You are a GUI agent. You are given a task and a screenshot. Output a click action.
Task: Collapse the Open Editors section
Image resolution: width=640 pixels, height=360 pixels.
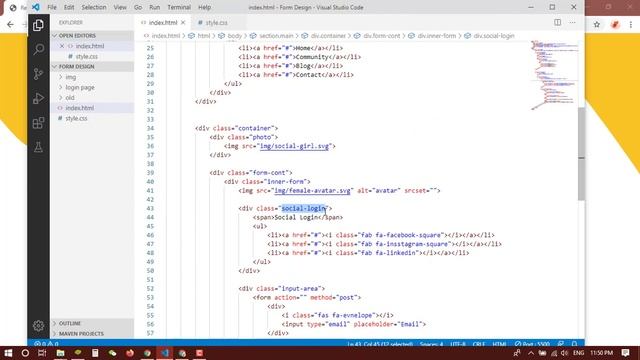coord(92,36)
